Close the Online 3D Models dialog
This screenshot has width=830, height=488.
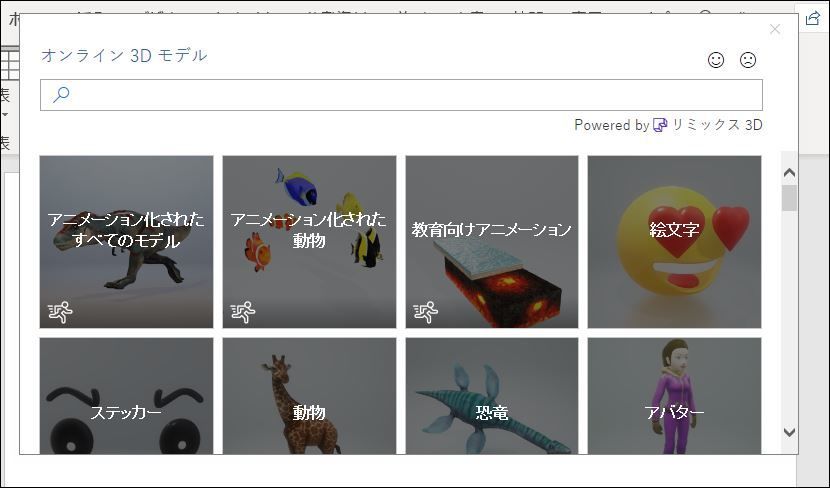[775, 29]
